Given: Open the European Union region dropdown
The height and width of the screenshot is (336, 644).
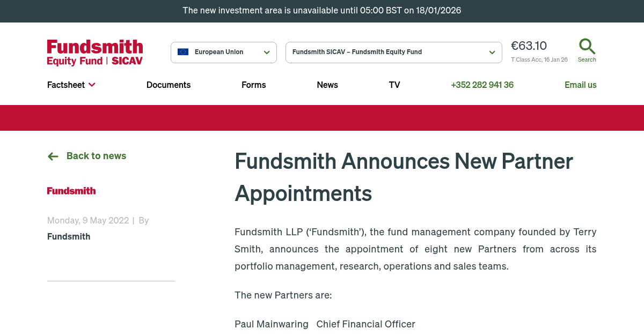Looking at the screenshot, I should pyautogui.click(x=223, y=52).
